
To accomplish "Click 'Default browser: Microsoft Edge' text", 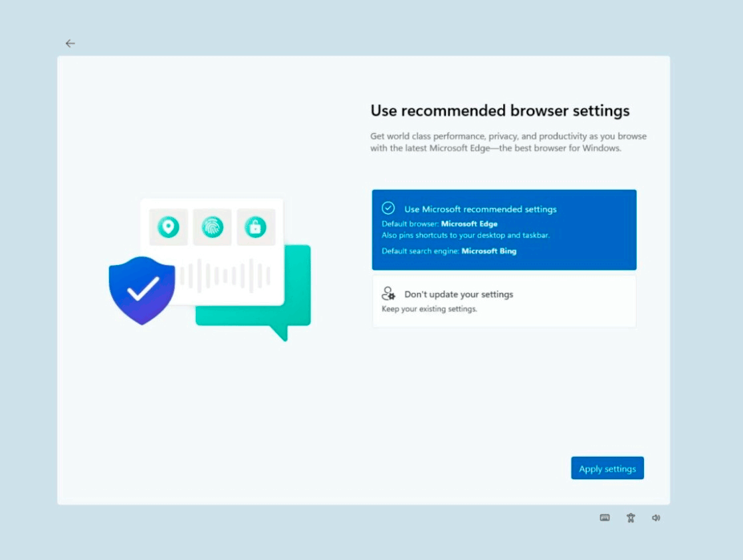I will (440, 224).
